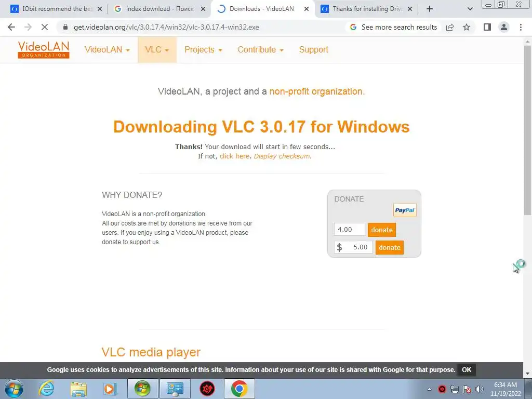Click the forward navigation arrow
Viewport: 532px width, 399px height.
pos(28,27)
